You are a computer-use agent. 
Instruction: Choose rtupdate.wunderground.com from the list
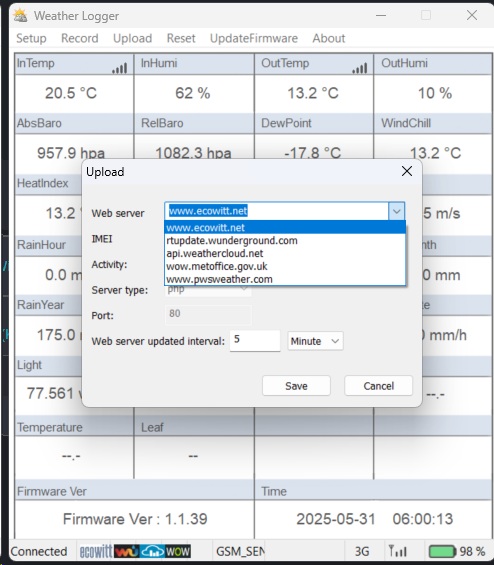click(285, 240)
